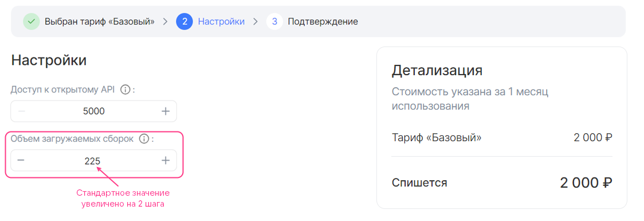Click the «Детализация» heading

[x=437, y=71]
